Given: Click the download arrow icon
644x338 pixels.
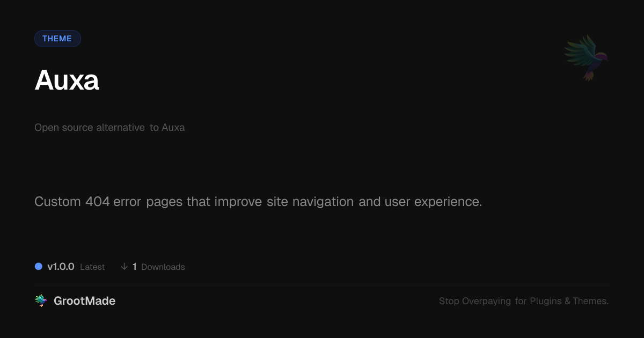Looking at the screenshot, I should point(125,267).
